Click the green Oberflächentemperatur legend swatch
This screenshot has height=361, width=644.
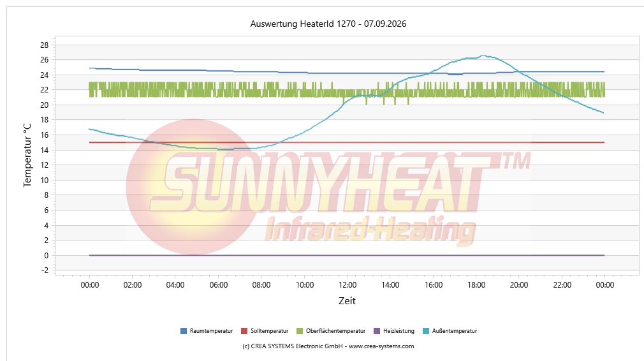[300, 331]
